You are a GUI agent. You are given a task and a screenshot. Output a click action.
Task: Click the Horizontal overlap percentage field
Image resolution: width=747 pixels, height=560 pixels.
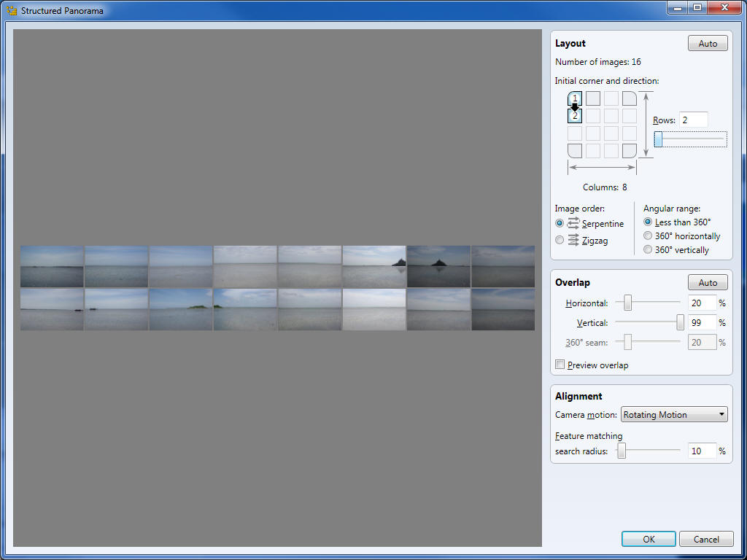coord(702,303)
